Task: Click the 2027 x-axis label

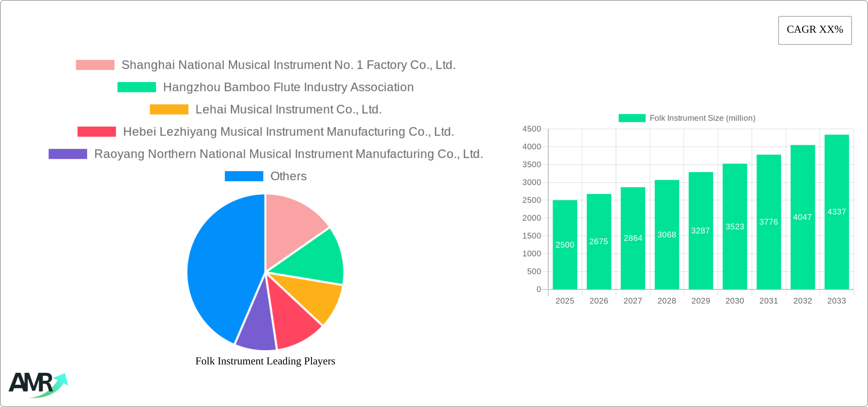Action: [633, 301]
